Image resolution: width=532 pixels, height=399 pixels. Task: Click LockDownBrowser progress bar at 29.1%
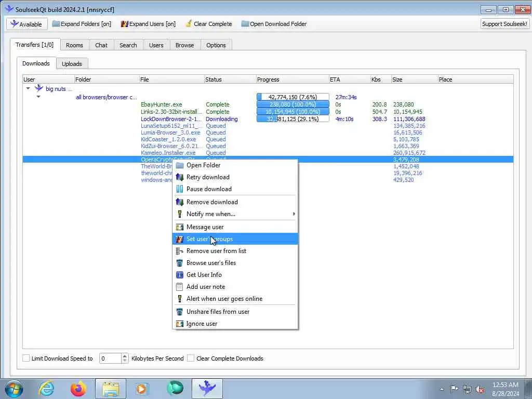coord(293,119)
